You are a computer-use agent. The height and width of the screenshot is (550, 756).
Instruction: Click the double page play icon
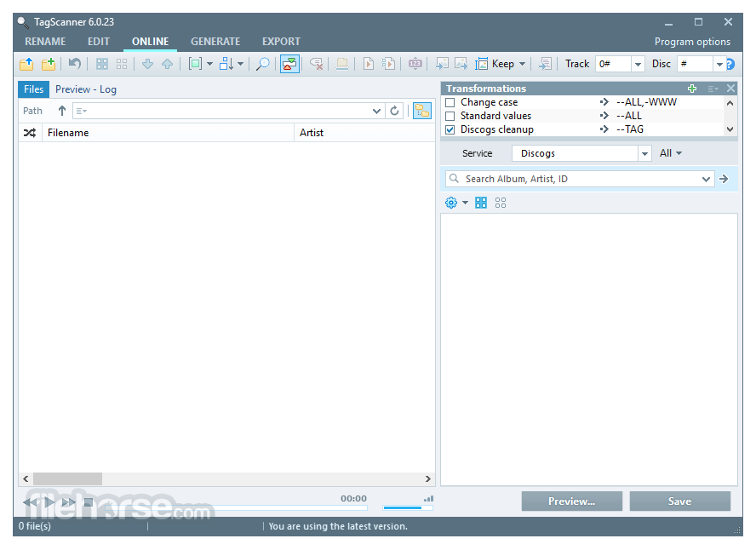[x=388, y=64]
